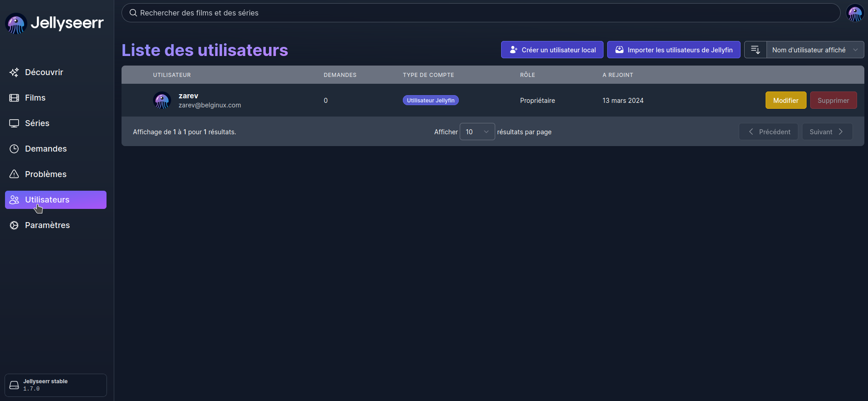Open the zarev username link

188,96
